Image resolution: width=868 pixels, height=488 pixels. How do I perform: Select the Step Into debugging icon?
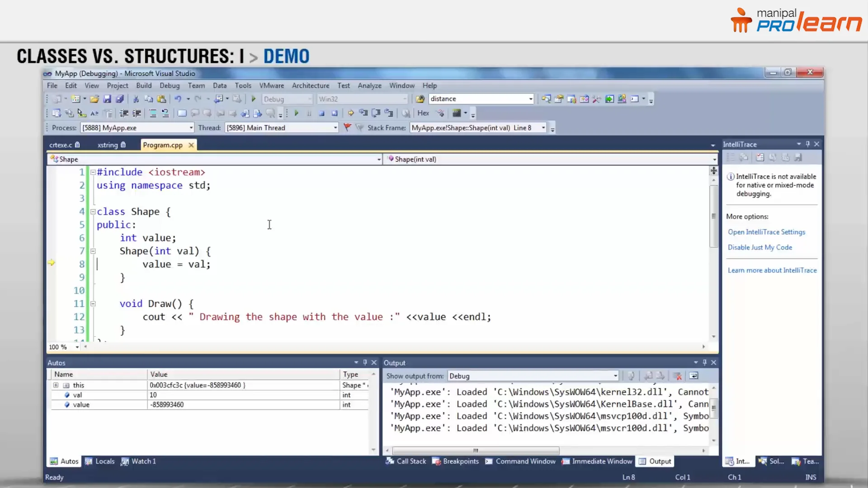363,113
